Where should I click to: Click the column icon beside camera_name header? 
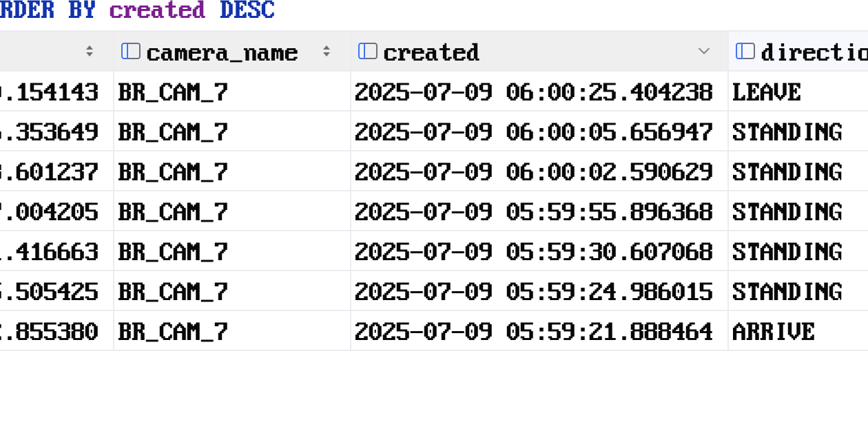pos(131,52)
